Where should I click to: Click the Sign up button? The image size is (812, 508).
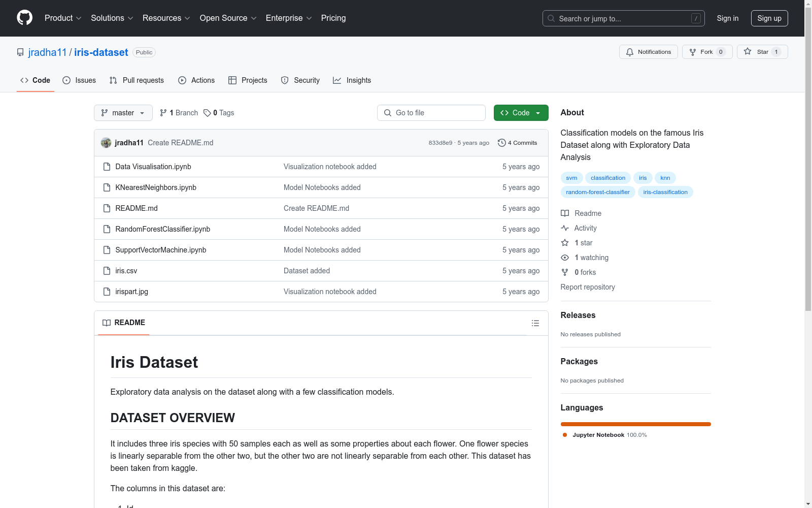769,18
